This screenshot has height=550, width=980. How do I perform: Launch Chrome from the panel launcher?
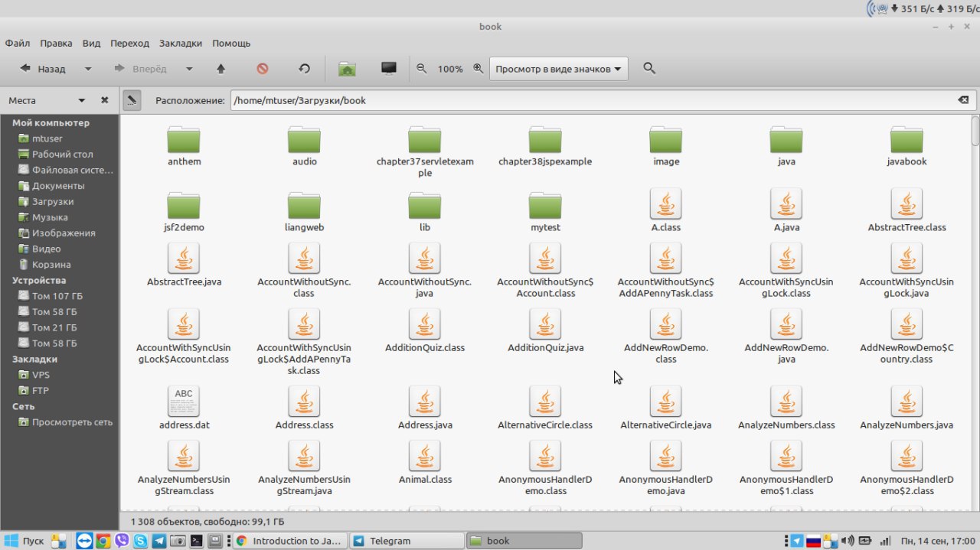[103, 541]
